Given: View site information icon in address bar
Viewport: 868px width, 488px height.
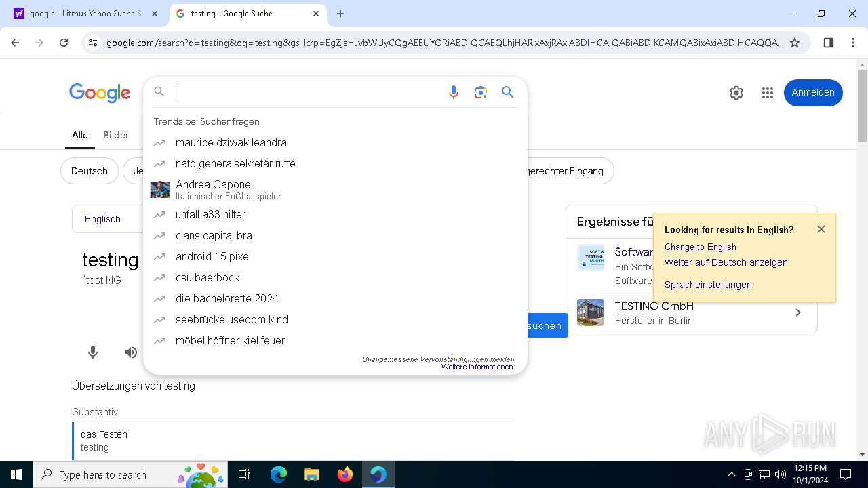Looking at the screenshot, I should 93,43.
